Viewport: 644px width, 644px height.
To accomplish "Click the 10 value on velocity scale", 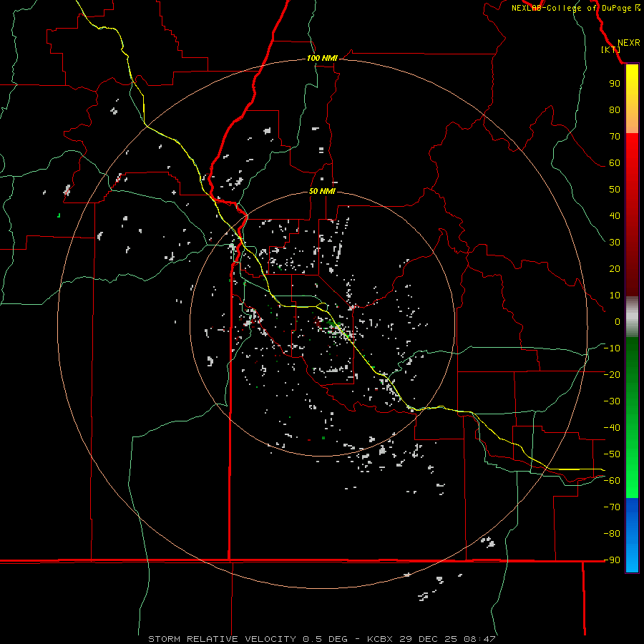I will tap(615, 296).
